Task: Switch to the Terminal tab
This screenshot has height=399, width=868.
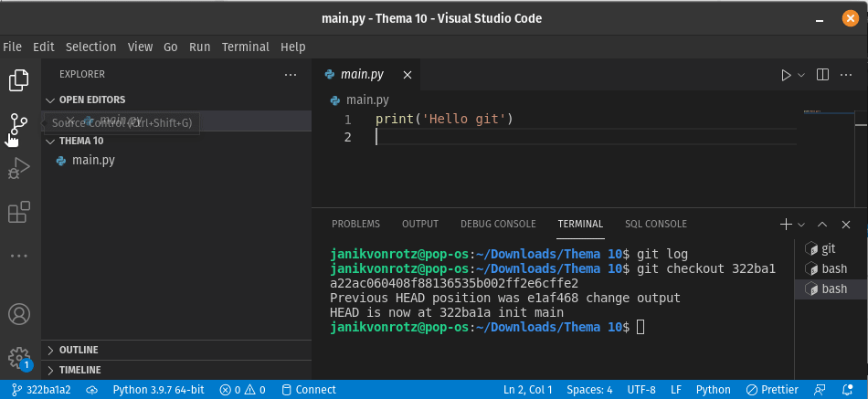Action: coord(580,224)
